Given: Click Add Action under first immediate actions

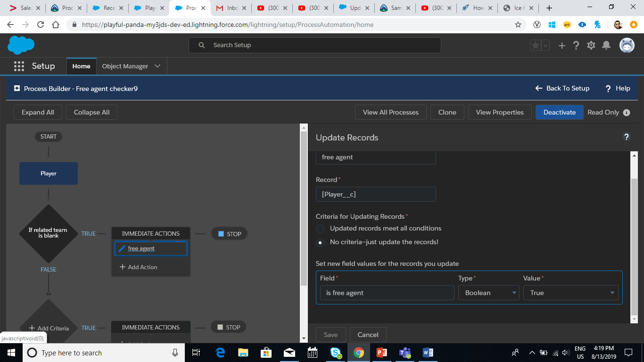Looking at the screenshot, I should (139, 267).
